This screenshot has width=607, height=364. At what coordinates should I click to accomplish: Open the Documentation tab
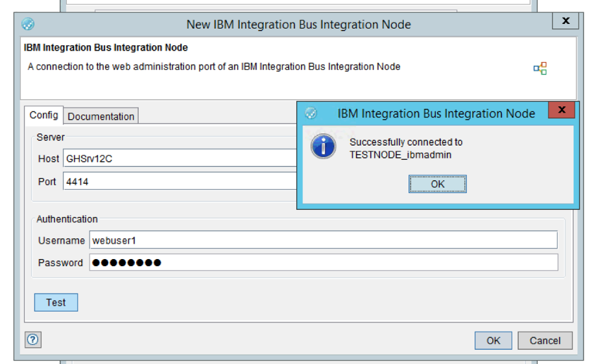(101, 117)
